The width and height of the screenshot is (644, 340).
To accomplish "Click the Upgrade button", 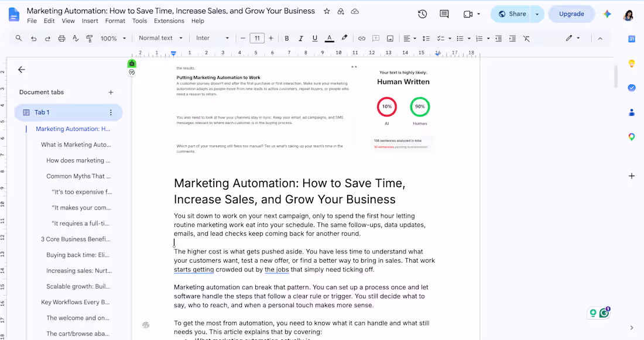I will [x=571, y=14].
